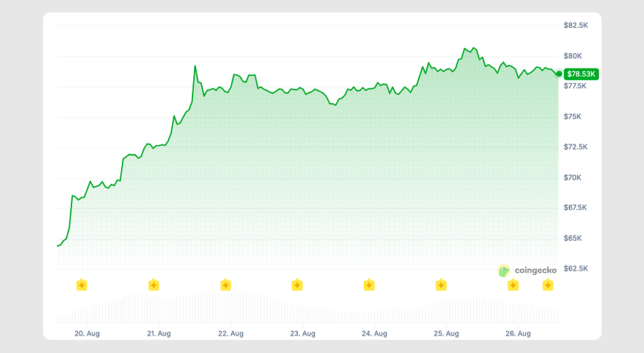Click the 24. Aug date label
The width and height of the screenshot is (644, 353).
coord(374,334)
